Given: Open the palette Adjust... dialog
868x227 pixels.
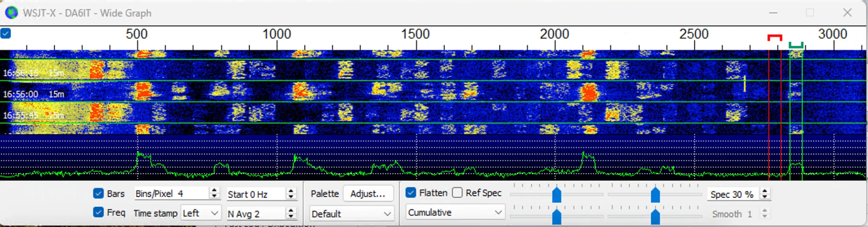Looking at the screenshot, I should pyautogui.click(x=368, y=193).
